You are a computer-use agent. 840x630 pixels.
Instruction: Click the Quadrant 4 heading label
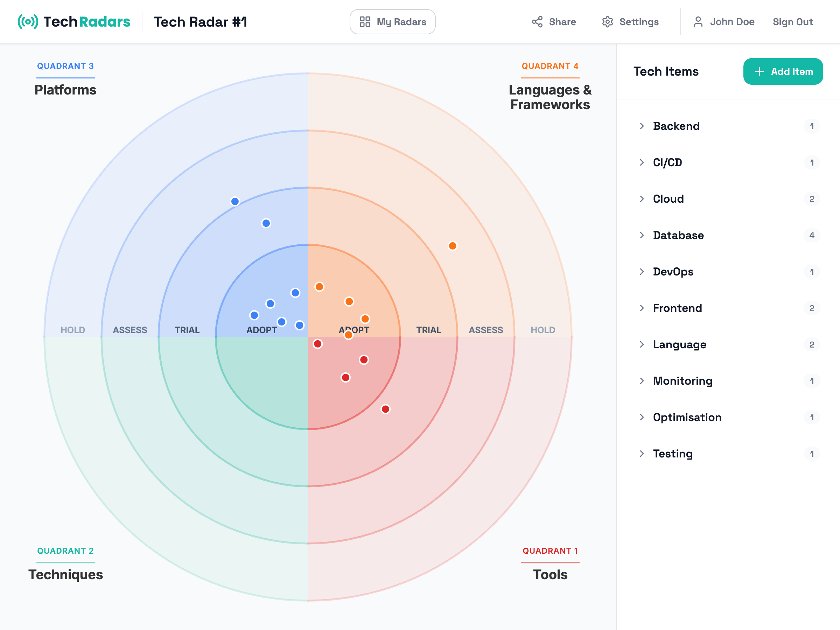(549, 66)
